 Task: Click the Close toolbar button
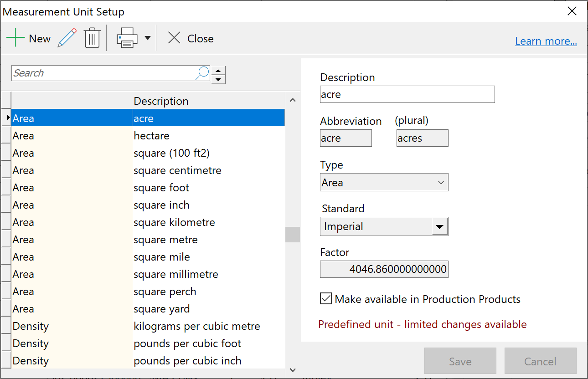[x=191, y=39]
